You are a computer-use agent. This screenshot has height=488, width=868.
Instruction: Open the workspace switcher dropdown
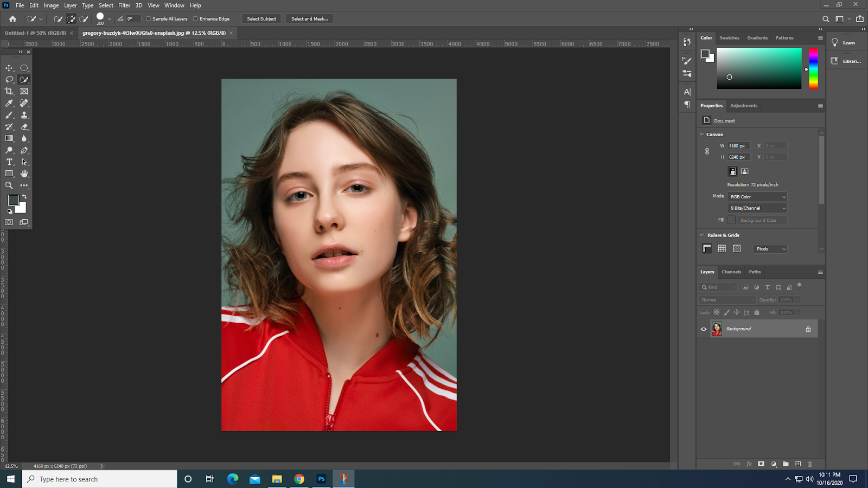point(842,19)
